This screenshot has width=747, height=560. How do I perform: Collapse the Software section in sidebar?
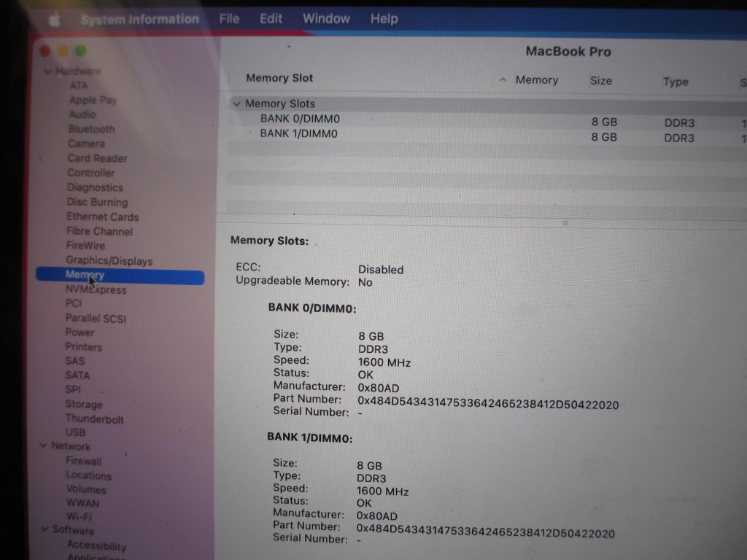(44, 529)
